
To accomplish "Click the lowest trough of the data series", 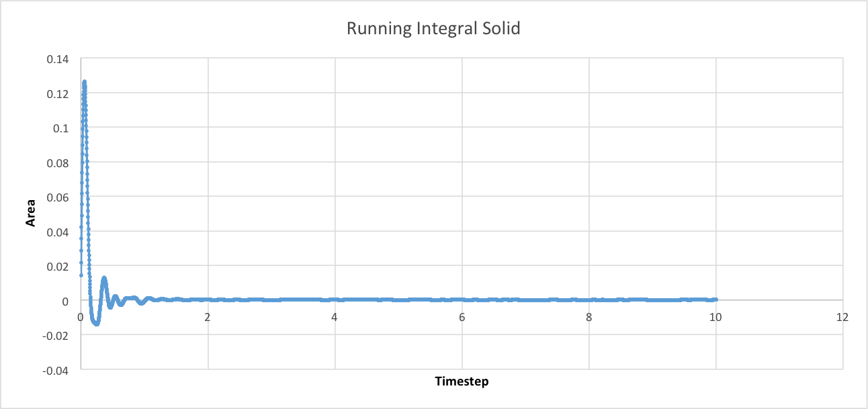I will [x=96, y=324].
